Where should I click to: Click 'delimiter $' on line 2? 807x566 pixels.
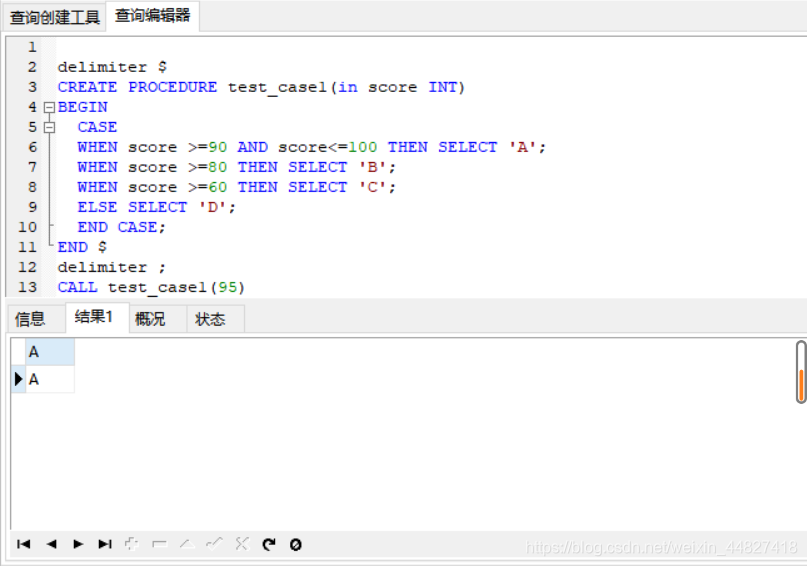click(112, 67)
